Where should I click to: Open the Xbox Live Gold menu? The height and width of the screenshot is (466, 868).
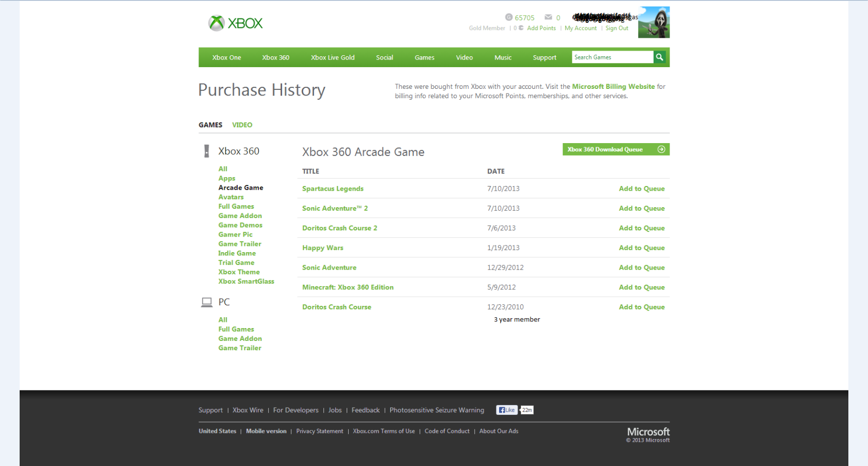tap(333, 57)
